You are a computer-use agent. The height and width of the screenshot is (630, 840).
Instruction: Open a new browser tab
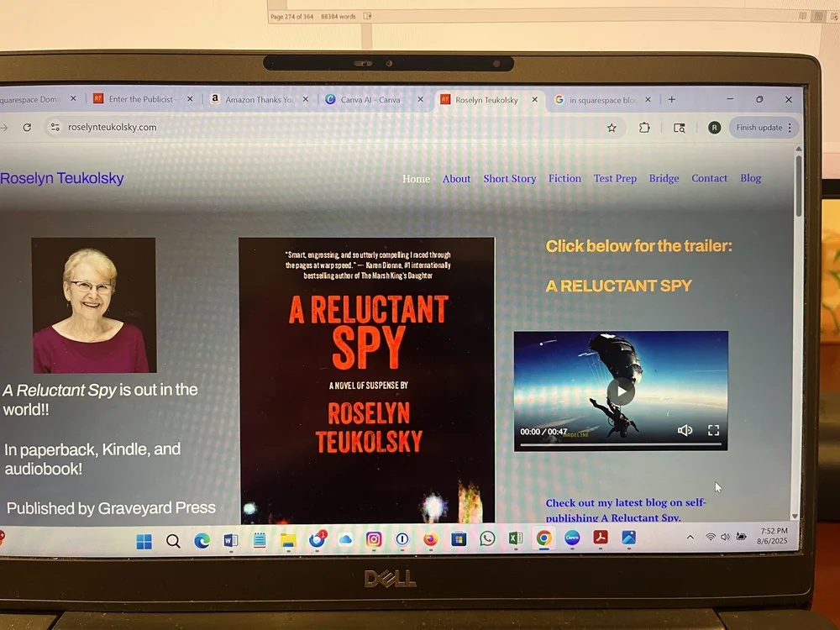(x=671, y=100)
